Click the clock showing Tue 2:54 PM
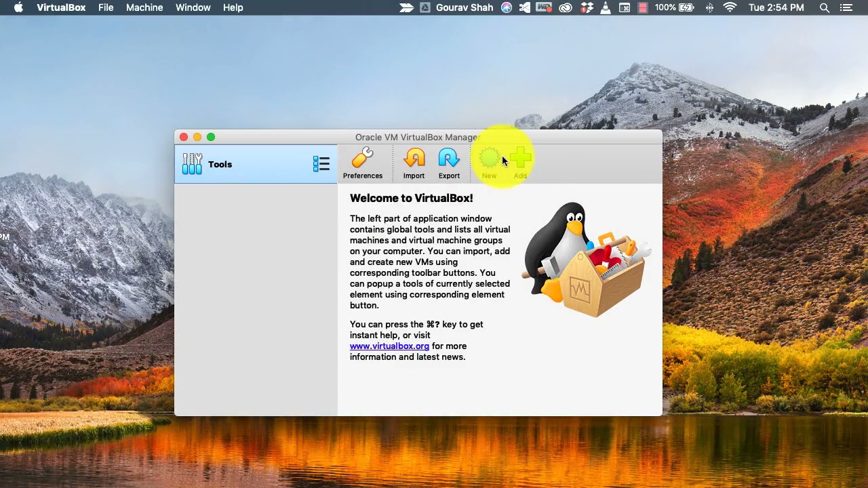Viewport: 868px width, 488px height. [776, 7]
